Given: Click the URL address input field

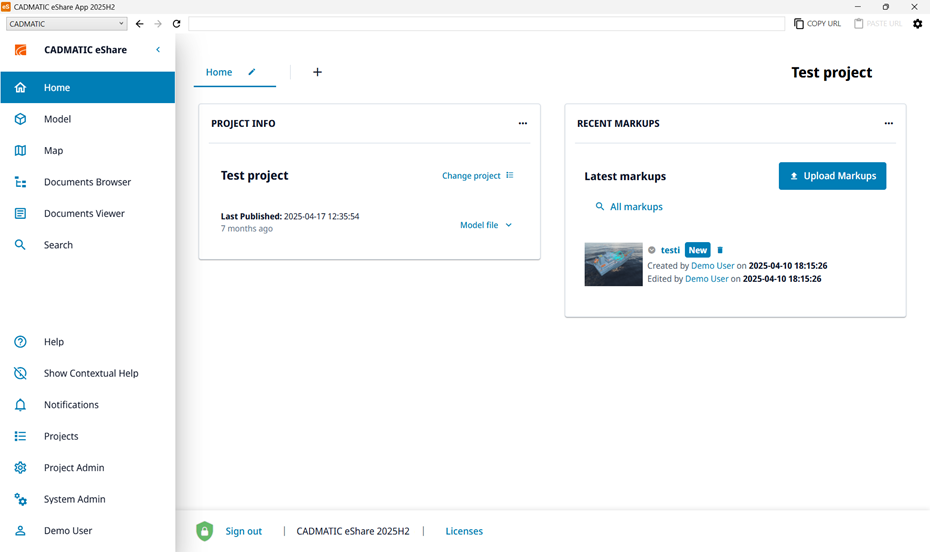Looking at the screenshot, I should click(485, 23).
